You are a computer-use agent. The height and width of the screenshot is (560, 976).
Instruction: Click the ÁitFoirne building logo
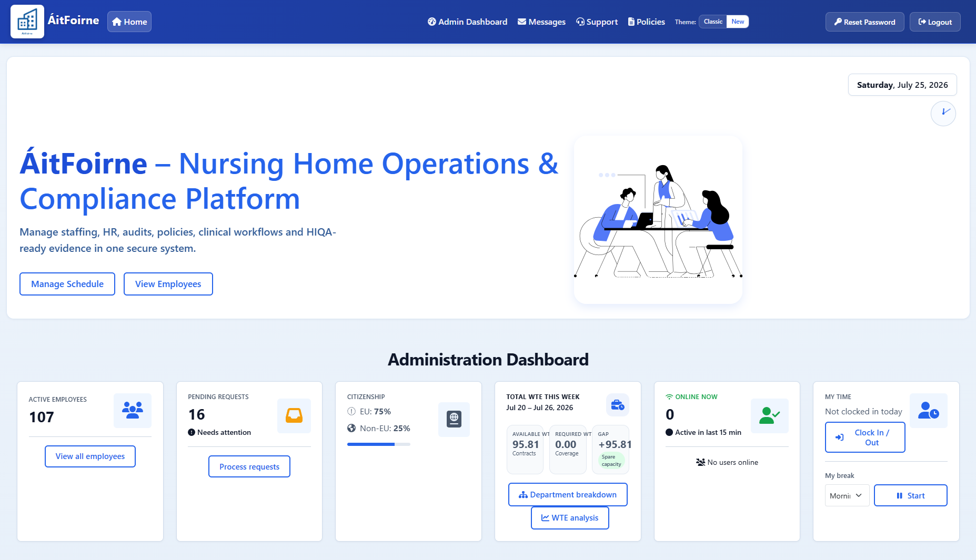click(x=27, y=22)
